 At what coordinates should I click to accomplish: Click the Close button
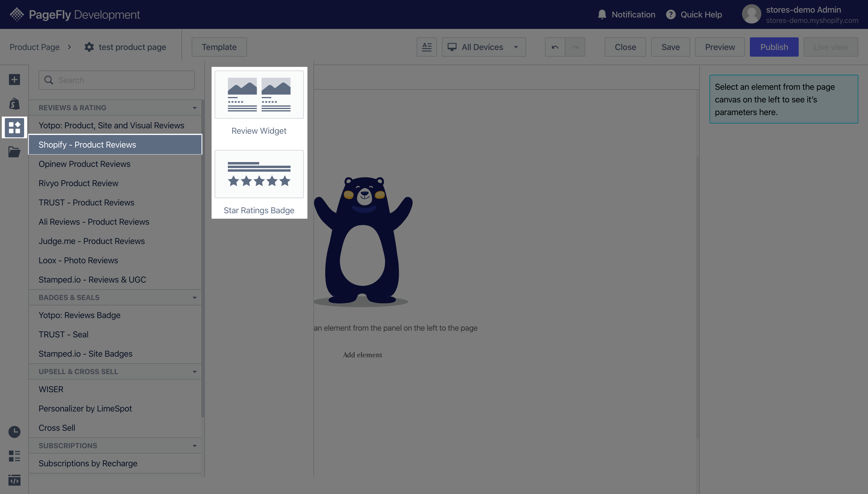625,47
